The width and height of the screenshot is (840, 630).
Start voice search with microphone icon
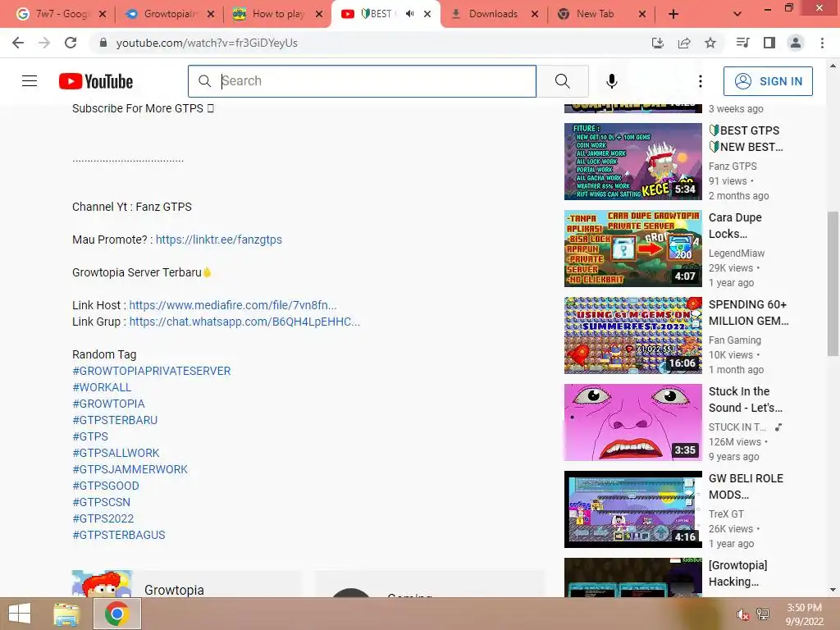point(611,81)
